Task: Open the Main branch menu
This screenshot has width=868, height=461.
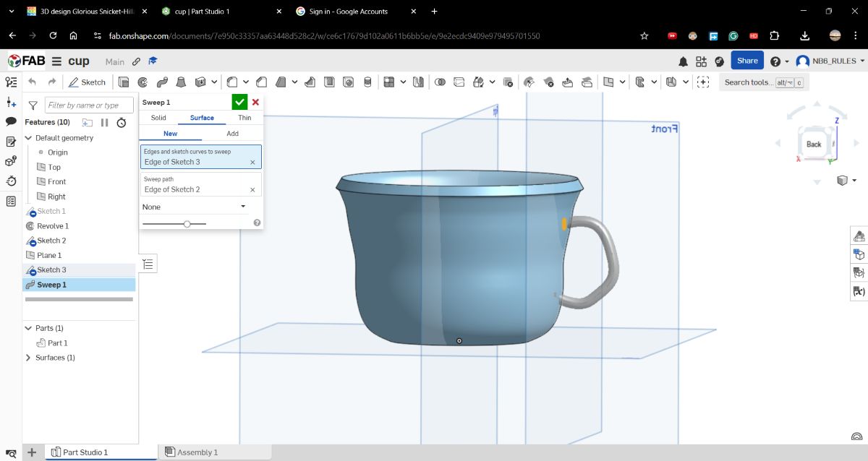Action: click(114, 61)
